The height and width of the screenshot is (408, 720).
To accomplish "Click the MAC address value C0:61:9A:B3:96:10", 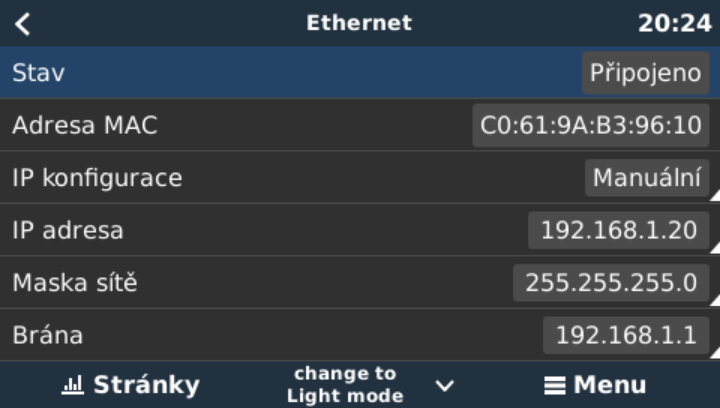I will (x=590, y=126).
